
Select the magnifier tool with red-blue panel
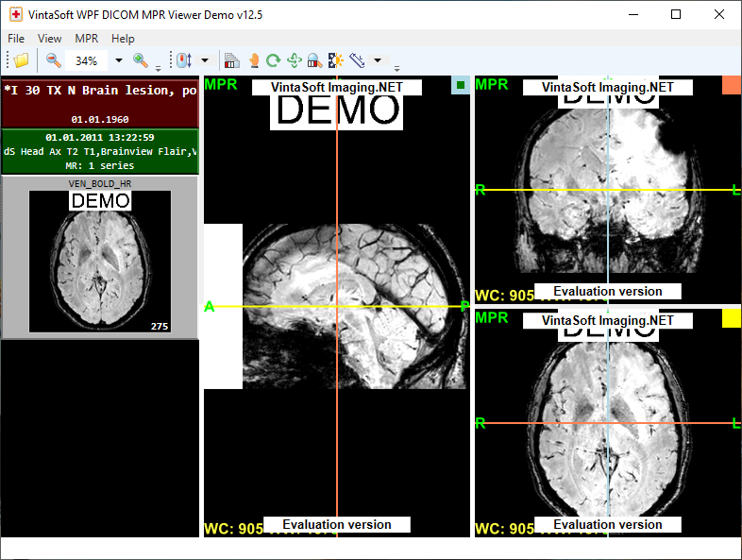point(314,60)
